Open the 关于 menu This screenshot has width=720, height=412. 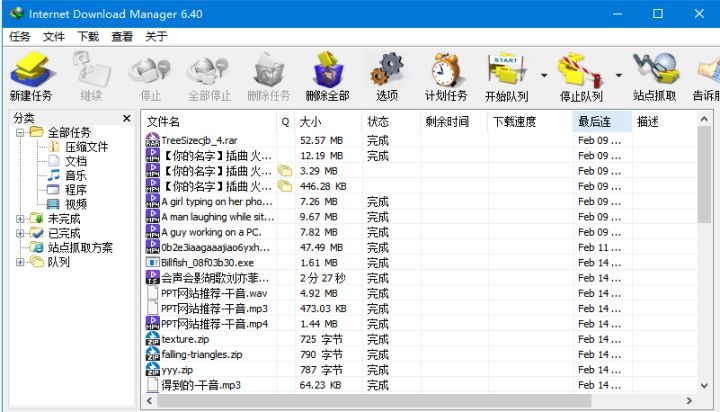point(156,36)
